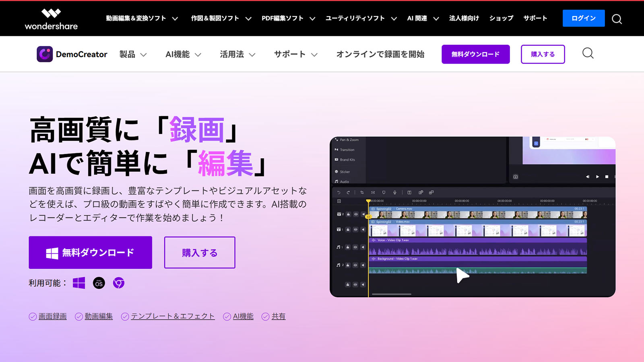Image resolution: width=644 pixels, height=362 pixels.
Task: Toggle visibility of audio track 1
Action: coord(355,247)
